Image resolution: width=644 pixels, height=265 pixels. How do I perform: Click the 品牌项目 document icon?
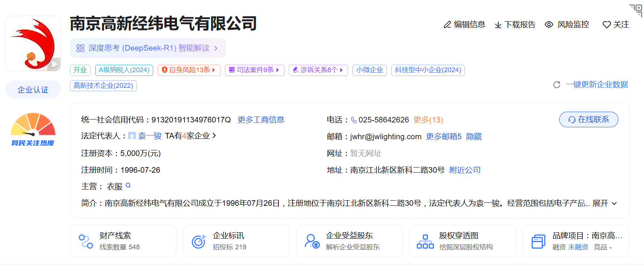pos(538,242)
